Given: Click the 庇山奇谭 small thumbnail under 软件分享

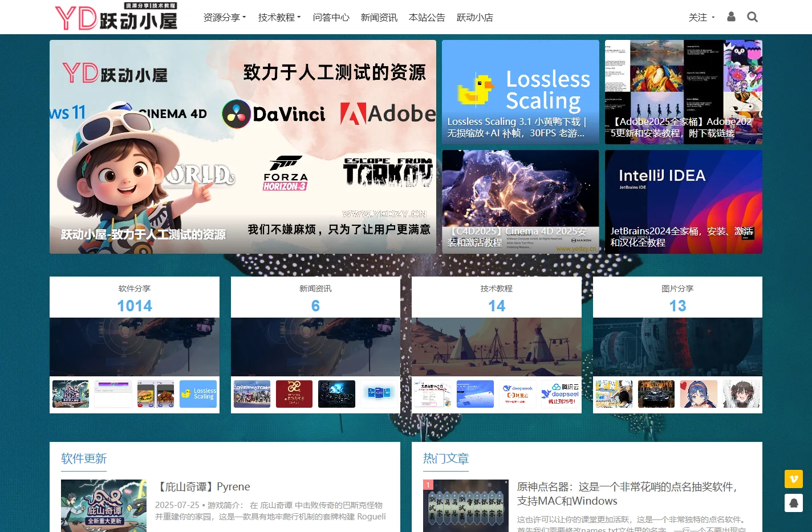Looking at the screenshot, I should tap(71, 394).
